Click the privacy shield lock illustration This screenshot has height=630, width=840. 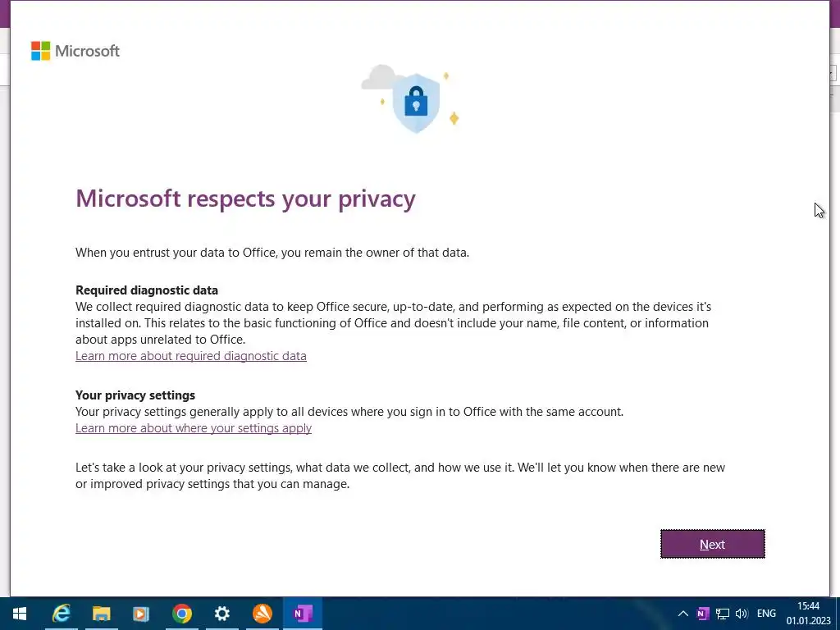pyautogui.click(x=415, y=102)
